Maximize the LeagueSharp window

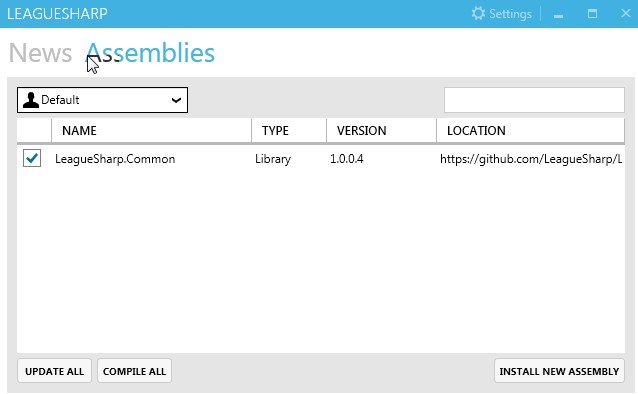[x=592, y=14]
